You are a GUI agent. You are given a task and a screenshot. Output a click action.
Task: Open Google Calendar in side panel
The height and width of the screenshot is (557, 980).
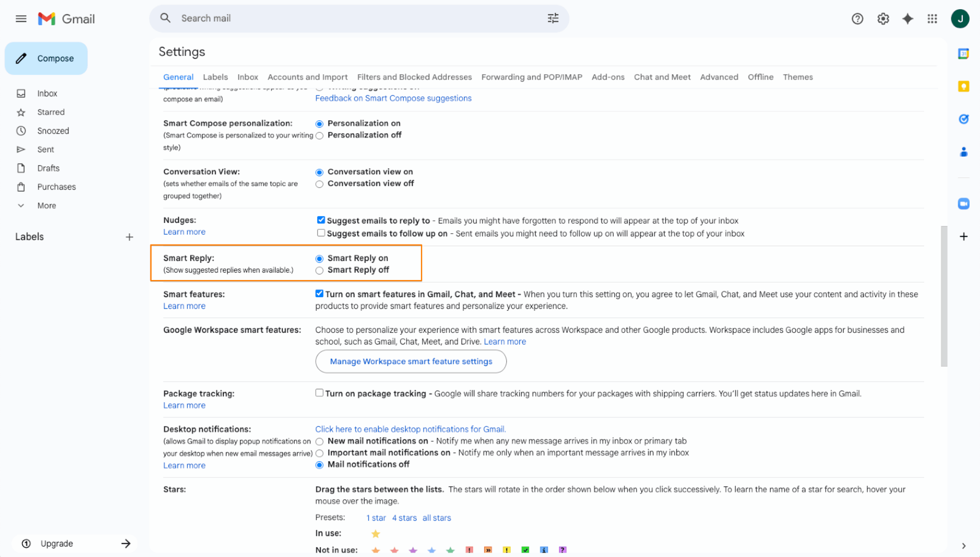pos(963,54)
